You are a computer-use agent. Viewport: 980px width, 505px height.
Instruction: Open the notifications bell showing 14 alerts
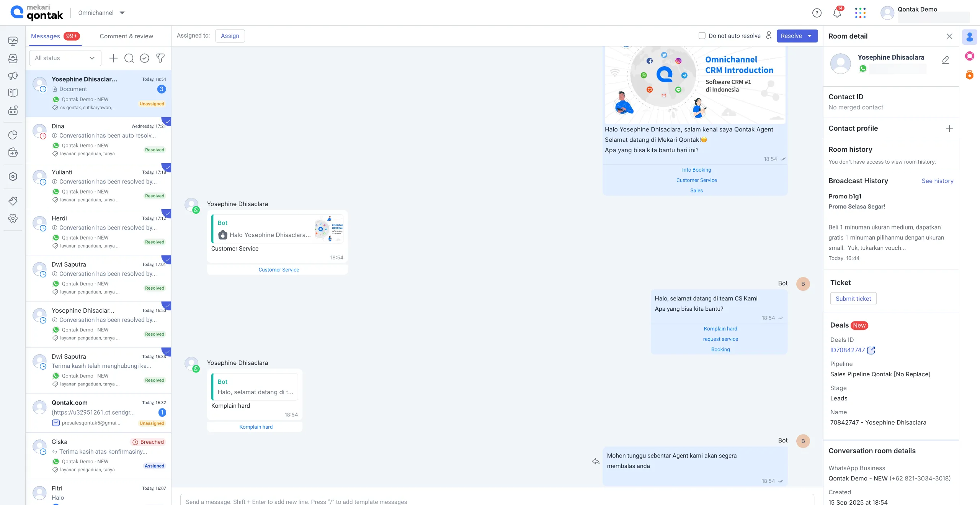pyautogui.click(x=837, y=13)
